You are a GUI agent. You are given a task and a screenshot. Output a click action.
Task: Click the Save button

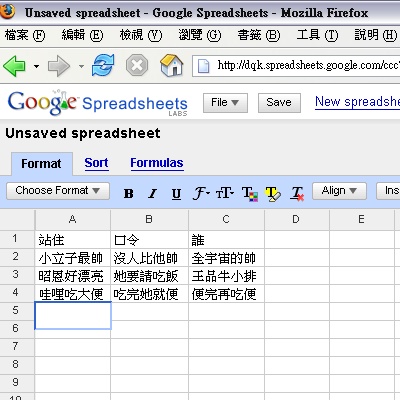[279, 103]
